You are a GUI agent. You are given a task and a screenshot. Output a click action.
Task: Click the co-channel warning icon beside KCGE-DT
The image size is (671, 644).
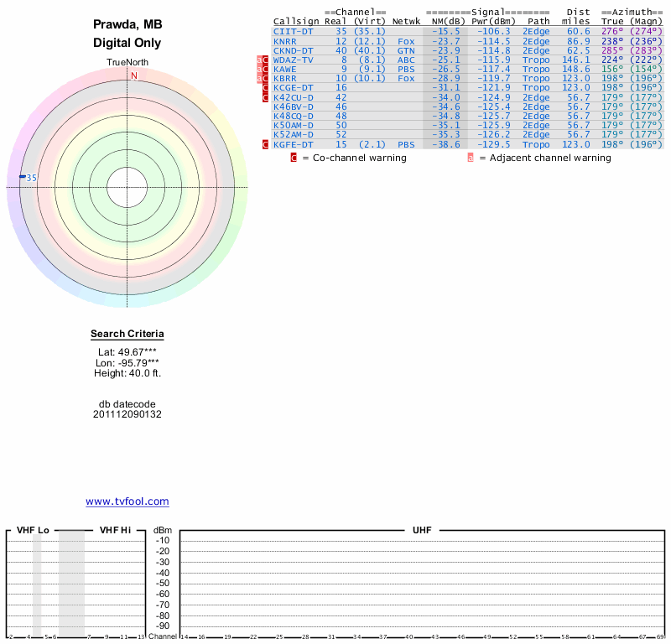click(x=266, y=88)
